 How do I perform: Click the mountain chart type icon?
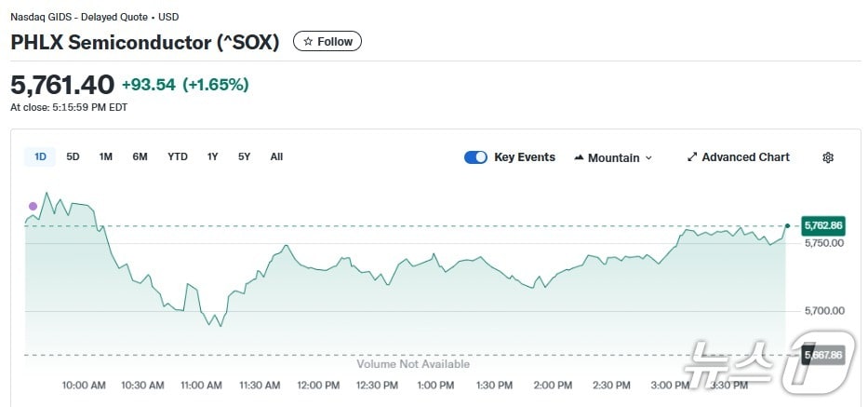[x=579, y=157]
